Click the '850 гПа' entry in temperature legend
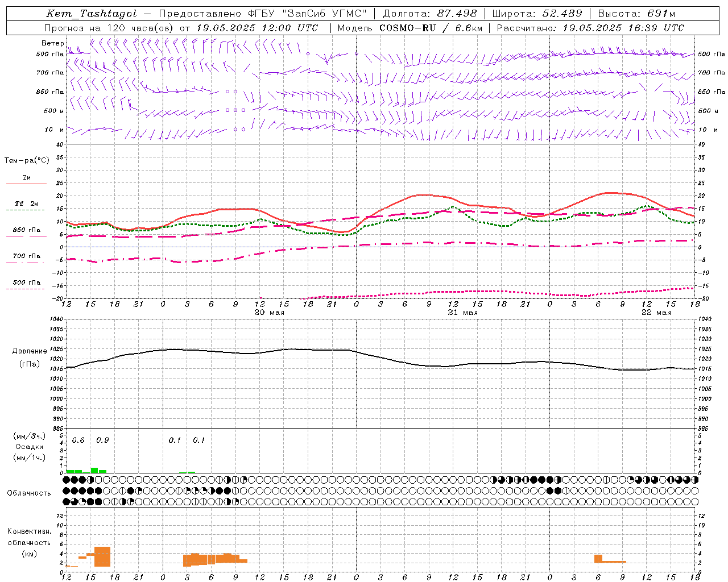The width and height of the screenshot is (728, 582). point(27,230)
